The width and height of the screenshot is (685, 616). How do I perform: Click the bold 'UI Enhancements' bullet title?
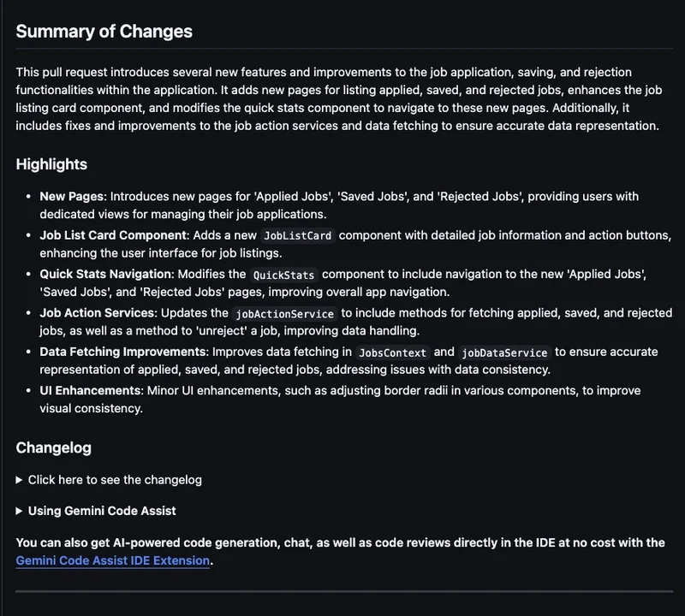90,390
